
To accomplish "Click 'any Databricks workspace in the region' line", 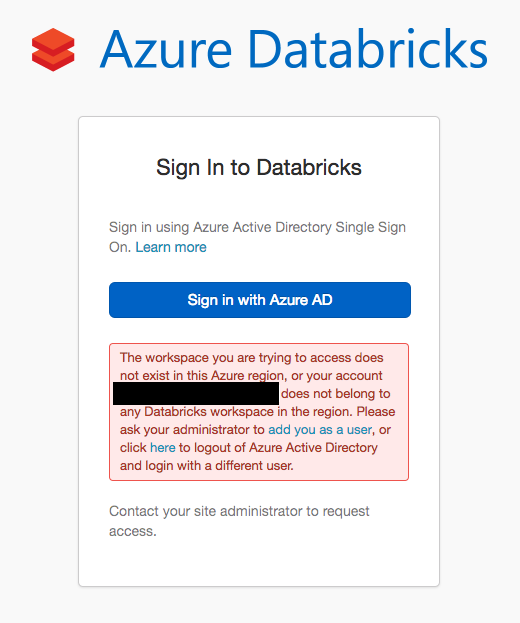I will [236, 412].
